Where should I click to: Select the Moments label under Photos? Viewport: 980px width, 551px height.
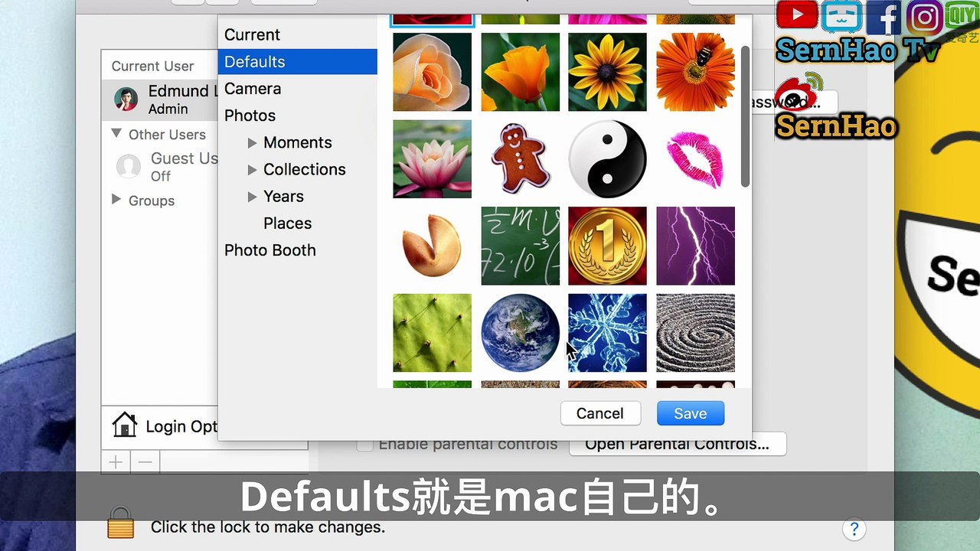pos(298,142)
